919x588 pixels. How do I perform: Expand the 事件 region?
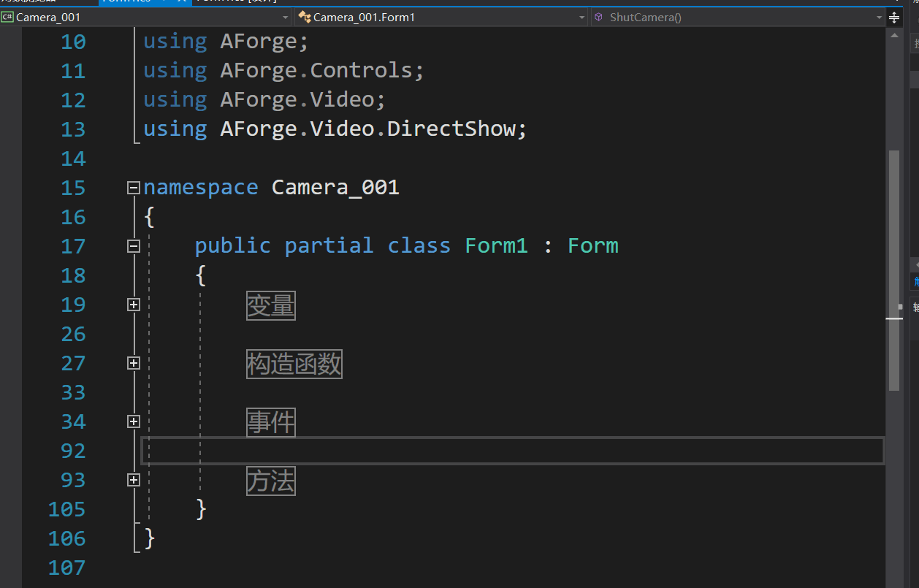point(133,421)
